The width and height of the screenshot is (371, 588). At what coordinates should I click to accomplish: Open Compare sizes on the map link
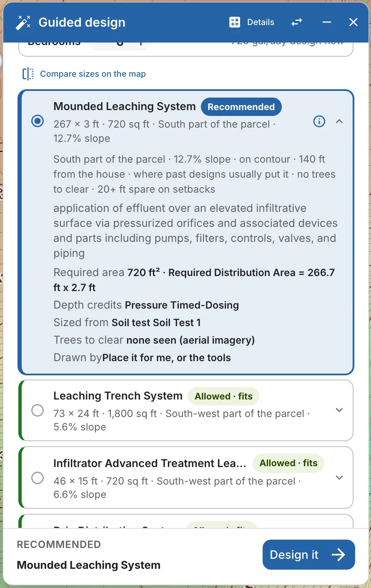[x=93, y=74]
